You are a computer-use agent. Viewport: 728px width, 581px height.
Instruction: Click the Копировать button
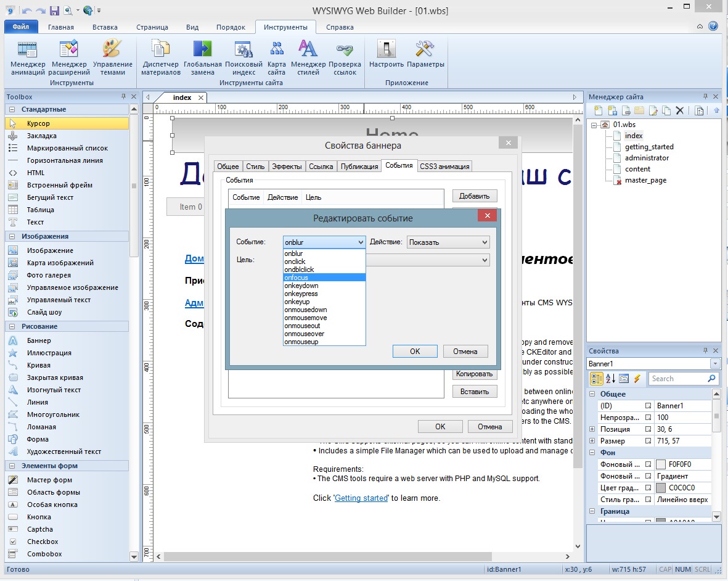point(475,374)
